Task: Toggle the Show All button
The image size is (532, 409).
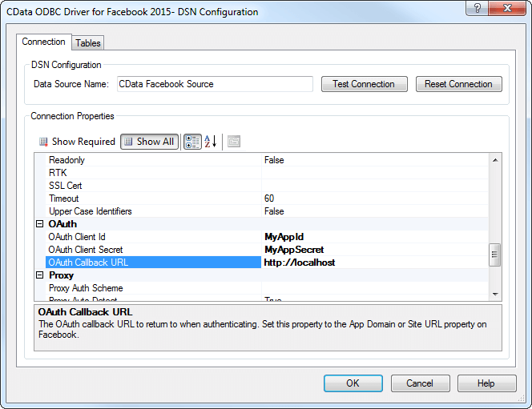Action: tap(149, 142)
